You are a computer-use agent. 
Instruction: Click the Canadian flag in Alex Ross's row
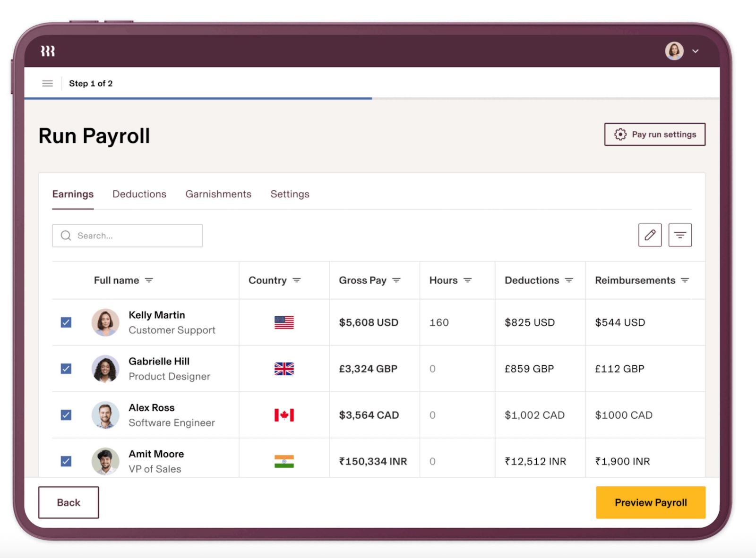[x=283, y=415]
